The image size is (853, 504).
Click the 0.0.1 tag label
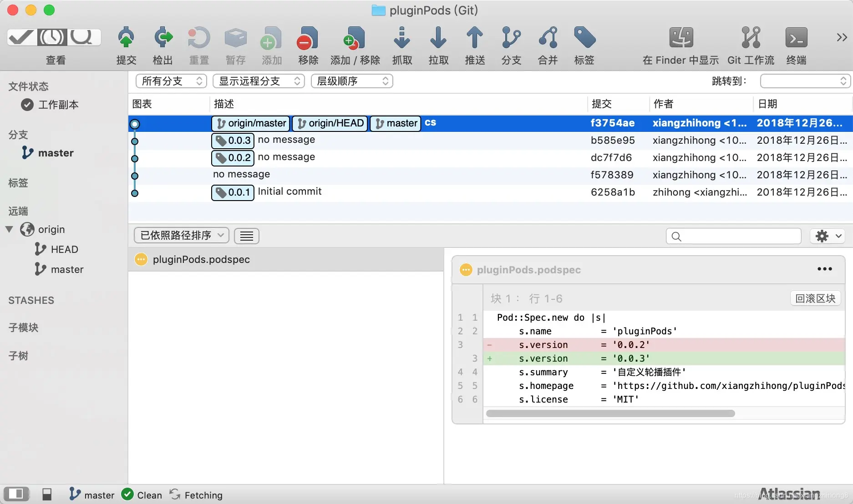pyautogui.click(x=233, y=192)
